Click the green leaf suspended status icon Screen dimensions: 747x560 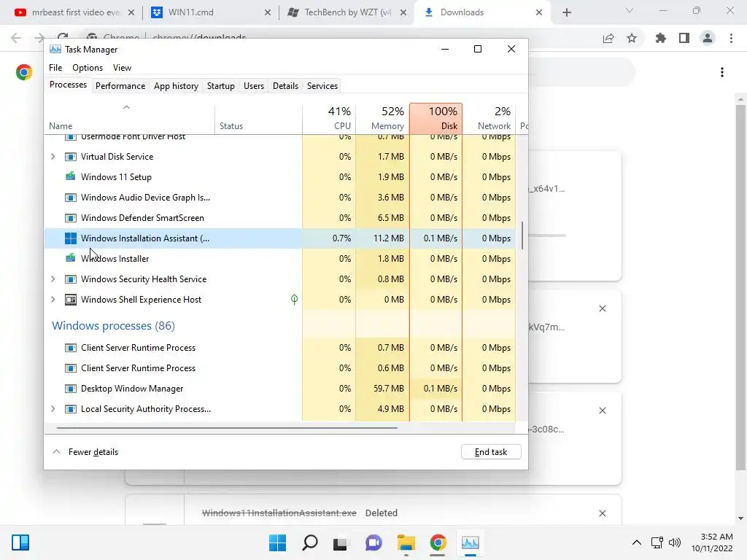pos(295,300)
